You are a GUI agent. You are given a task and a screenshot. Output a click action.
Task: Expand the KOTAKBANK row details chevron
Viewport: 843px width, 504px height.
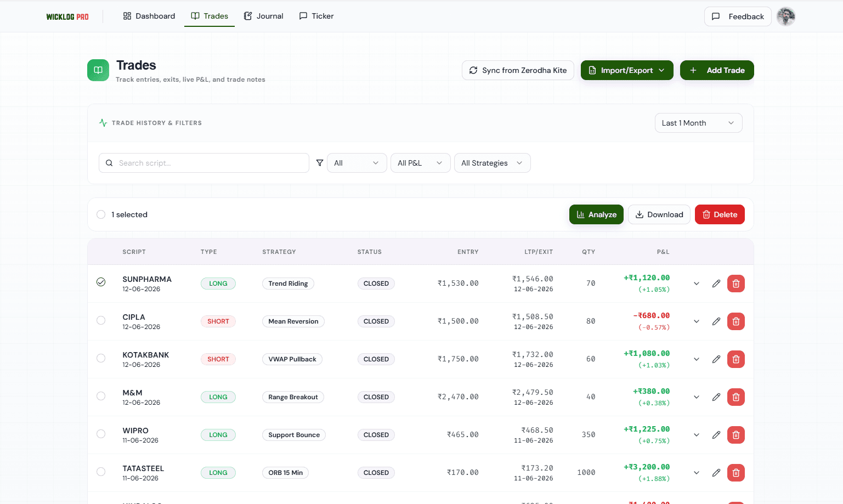click(697, 359)
